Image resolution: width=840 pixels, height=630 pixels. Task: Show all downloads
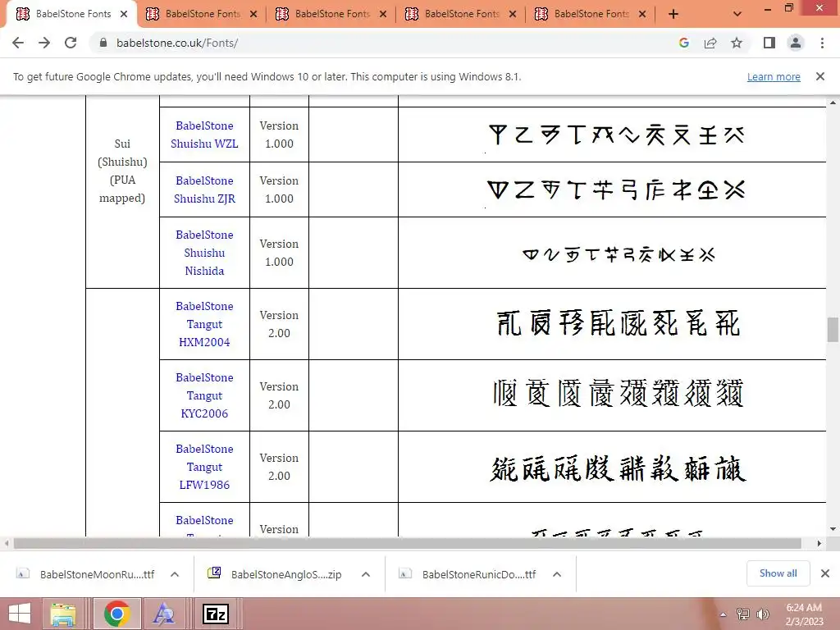point(778,573)
